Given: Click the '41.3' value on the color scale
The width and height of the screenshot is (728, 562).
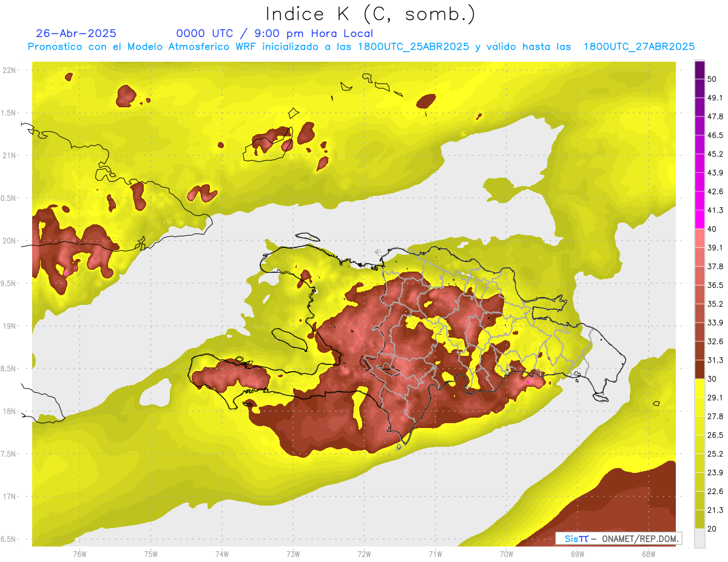Looking at the screenshot, I should (715, 210).
